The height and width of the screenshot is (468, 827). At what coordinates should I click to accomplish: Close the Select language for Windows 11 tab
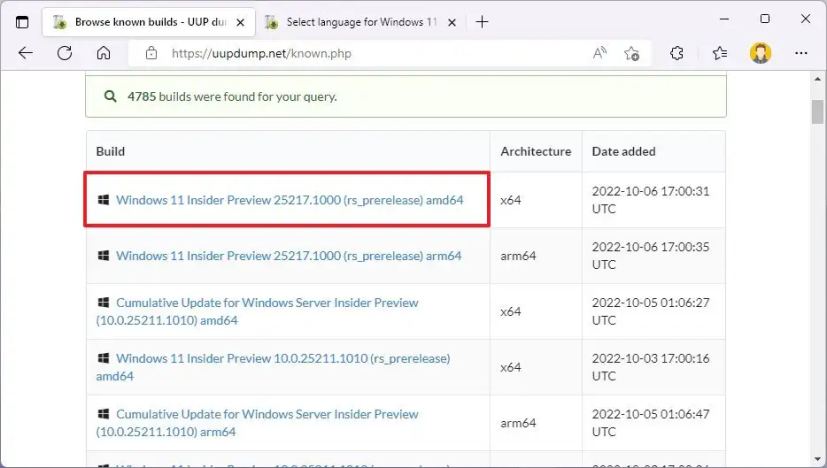pos(451,22)
